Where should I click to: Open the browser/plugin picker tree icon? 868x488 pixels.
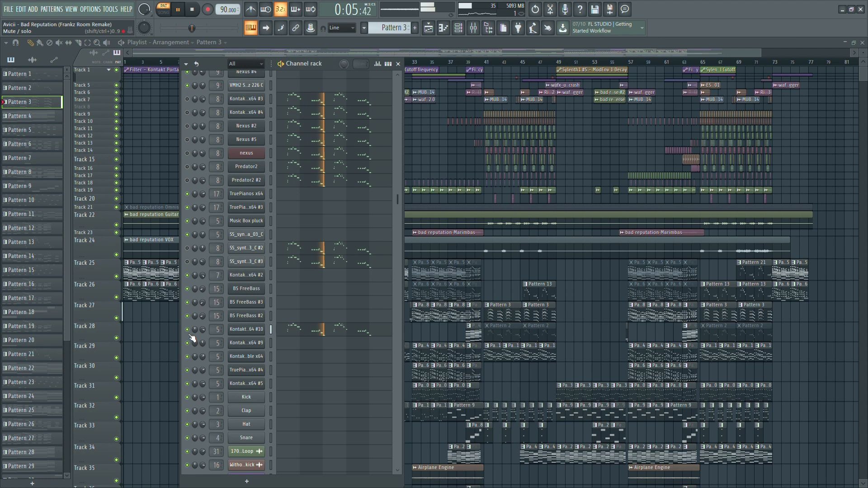click(x=488, y=28)
